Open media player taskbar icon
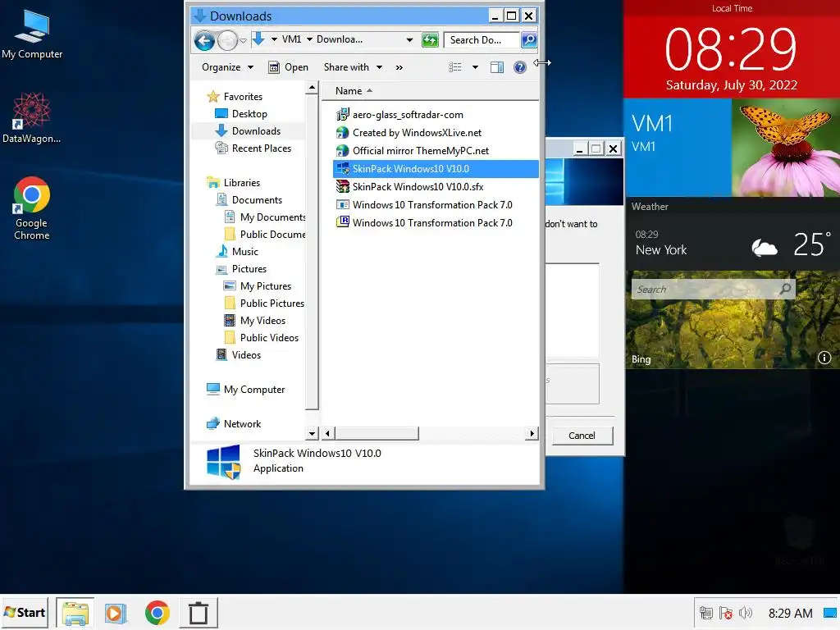Image resolution: width=840 pixels, height=630 pixels. 115,613
